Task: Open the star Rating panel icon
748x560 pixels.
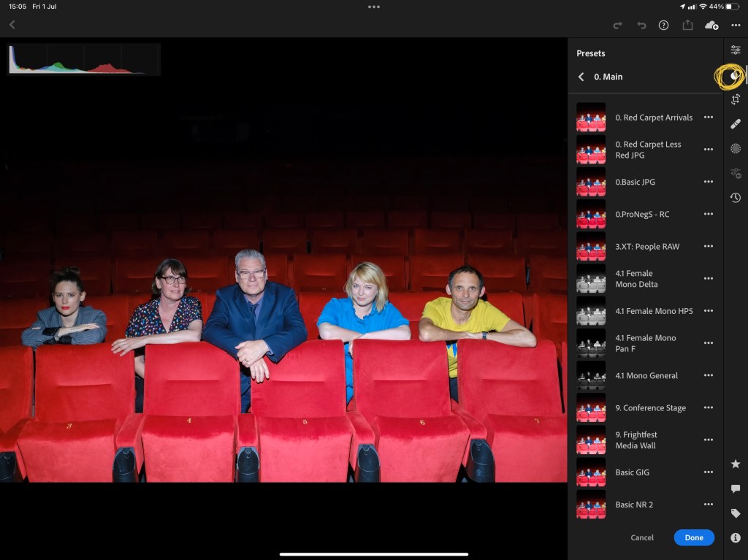Action: point(736,464)
